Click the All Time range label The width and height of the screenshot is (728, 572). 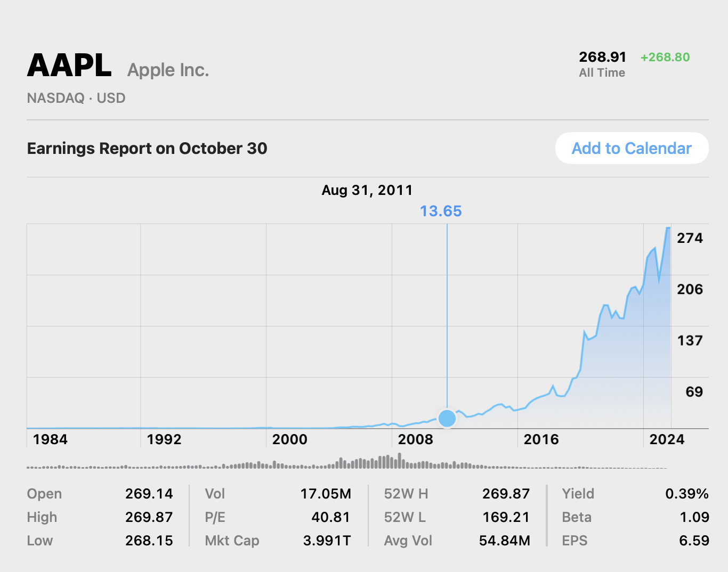coord(602,73)
